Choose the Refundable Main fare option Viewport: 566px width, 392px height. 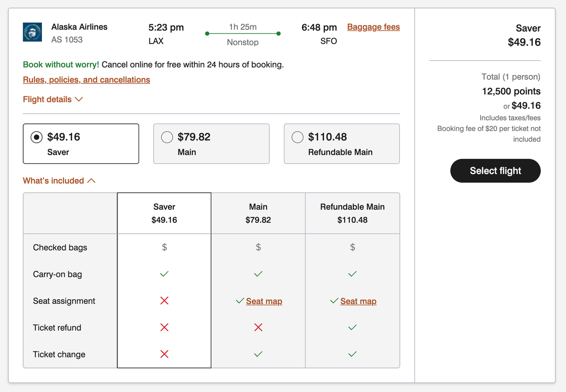pyautogui.click(x=298, y=137)
